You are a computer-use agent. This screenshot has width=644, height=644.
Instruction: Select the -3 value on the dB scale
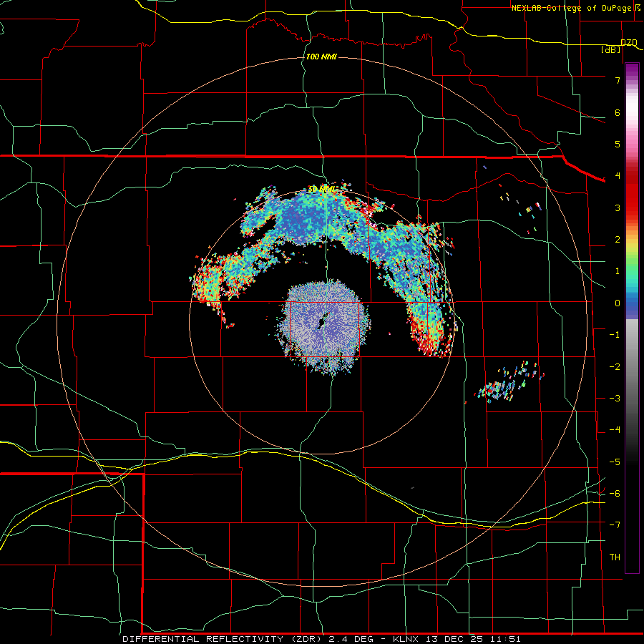coord(615,399)
